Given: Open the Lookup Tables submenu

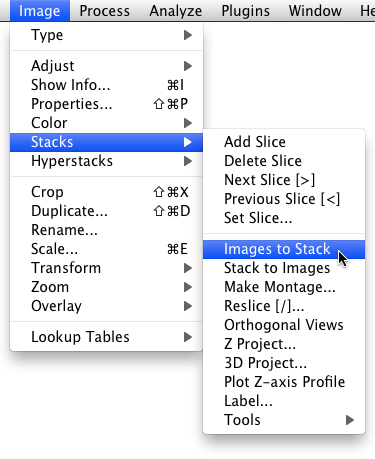Looking at the screenshot, I should [106, 337].
